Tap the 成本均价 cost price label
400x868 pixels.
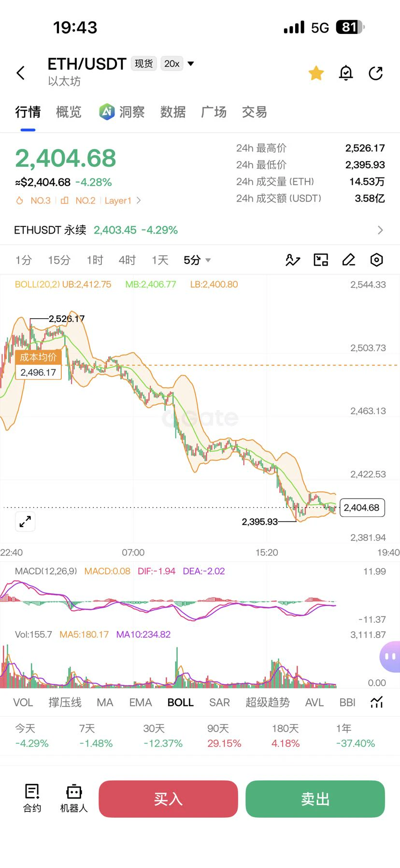click(x=38, y=357)
